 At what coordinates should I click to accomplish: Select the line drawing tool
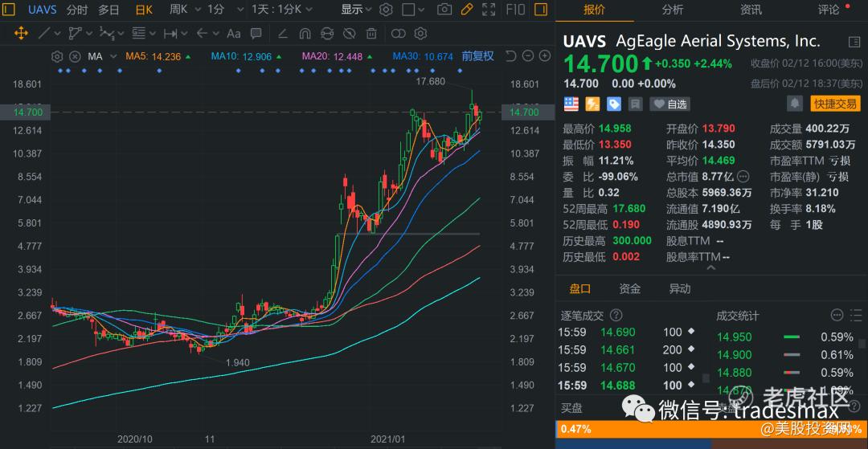(45, 34)
